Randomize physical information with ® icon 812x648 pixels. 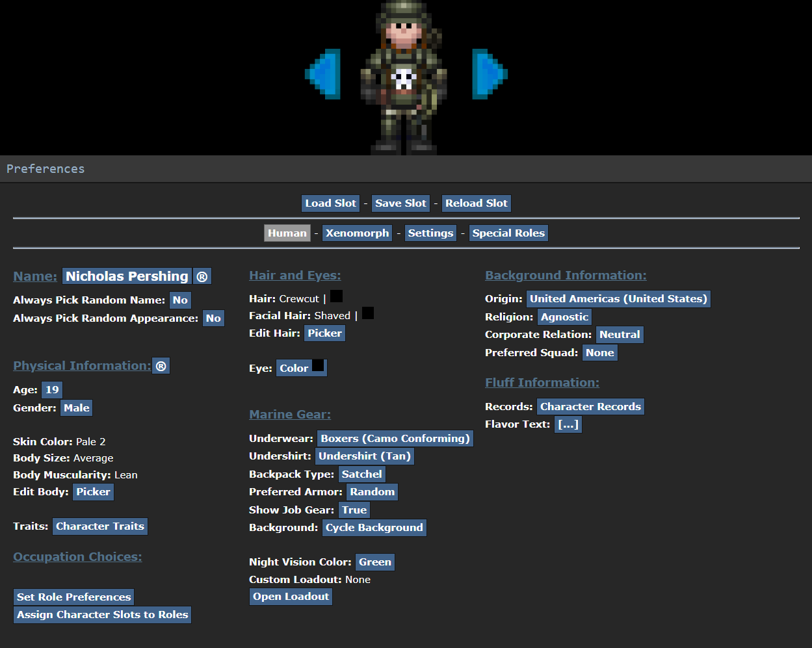pyautogui.click(x=161, y=366)
